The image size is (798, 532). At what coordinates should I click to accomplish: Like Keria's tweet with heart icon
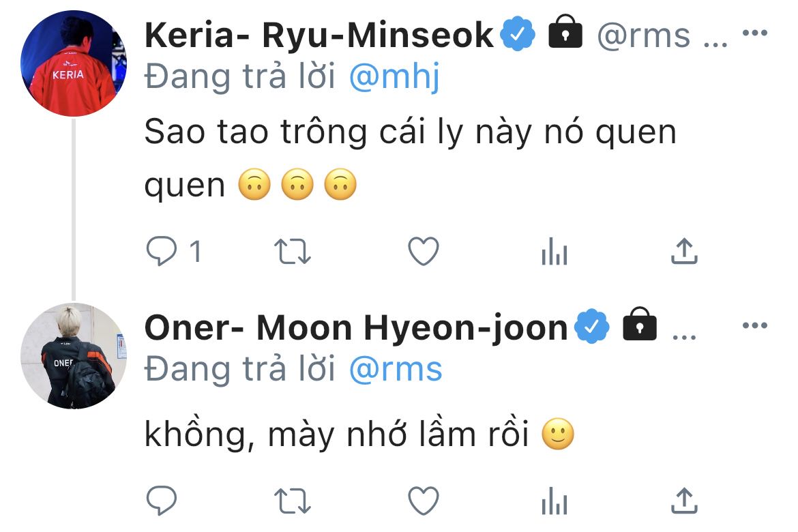[x=423, y=252]
